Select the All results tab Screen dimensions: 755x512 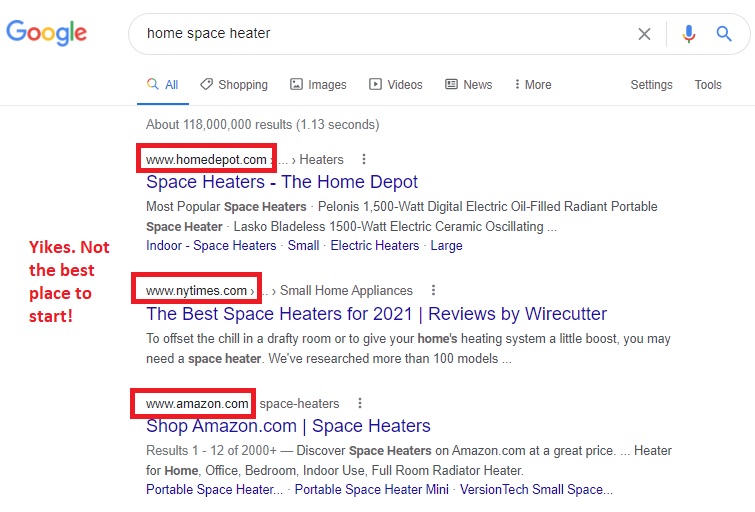click(163, 85)
